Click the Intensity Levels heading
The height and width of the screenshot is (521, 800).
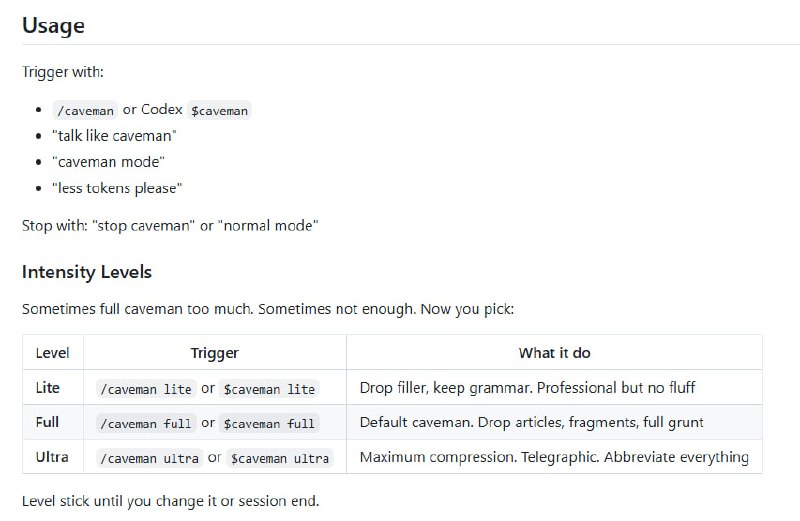(87, 272)
